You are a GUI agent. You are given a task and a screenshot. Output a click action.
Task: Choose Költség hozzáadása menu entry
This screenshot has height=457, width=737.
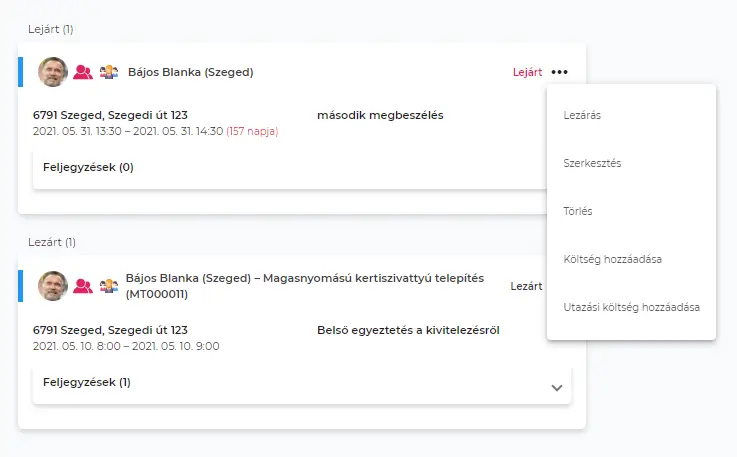pyautogui.click(x=612, y=259)
